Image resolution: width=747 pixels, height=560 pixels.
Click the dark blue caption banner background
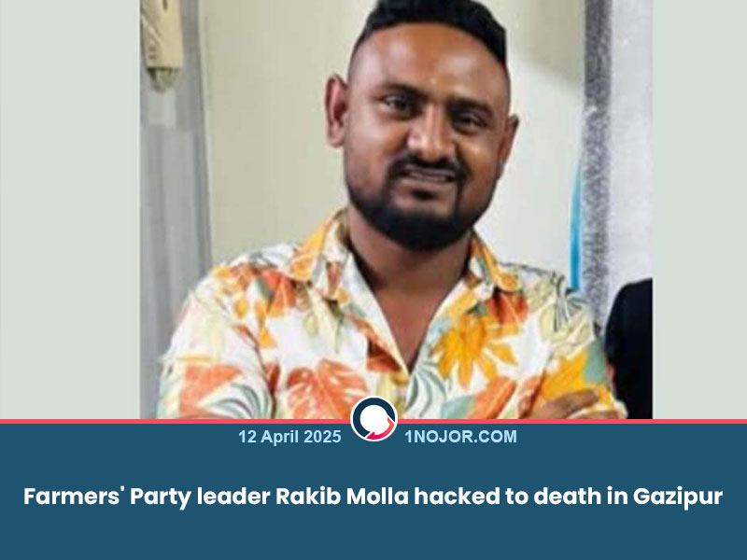click(373, 533)
